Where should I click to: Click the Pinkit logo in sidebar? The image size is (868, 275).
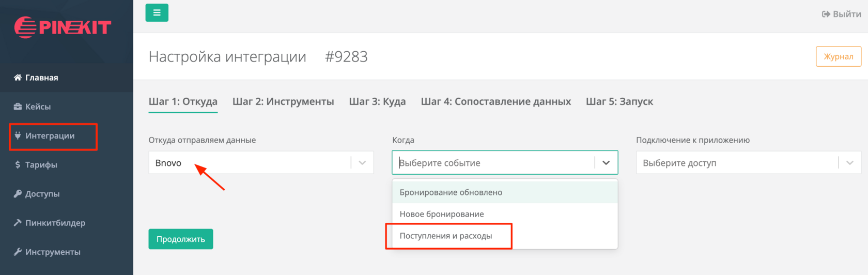pyautogui.click(x=63, y=27)
